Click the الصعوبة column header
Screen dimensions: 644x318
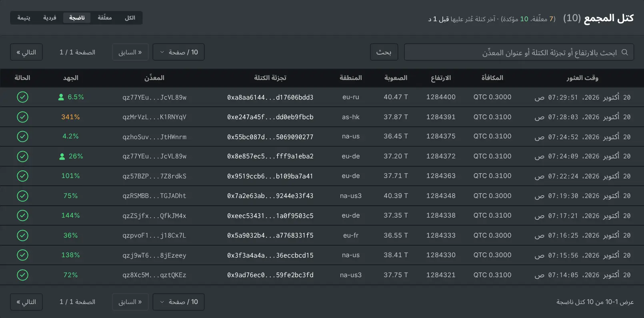pyautogui.click(x=396, y=78)
